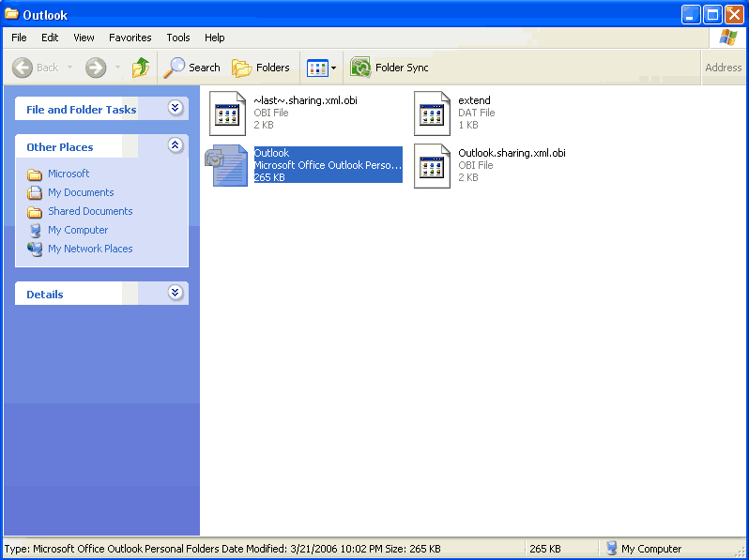
Task: Open the My Documents link
Action: pyautogui.click(x=81, y=192)
